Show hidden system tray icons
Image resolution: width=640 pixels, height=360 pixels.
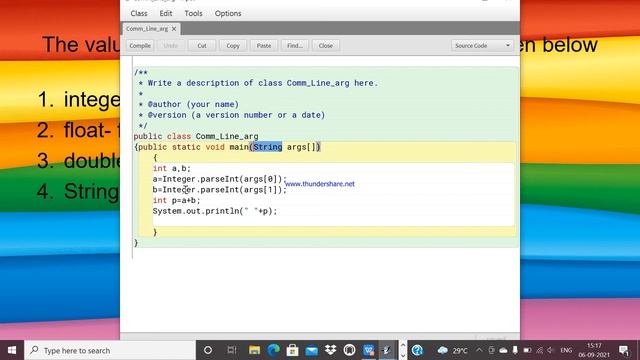pos(479,350)
